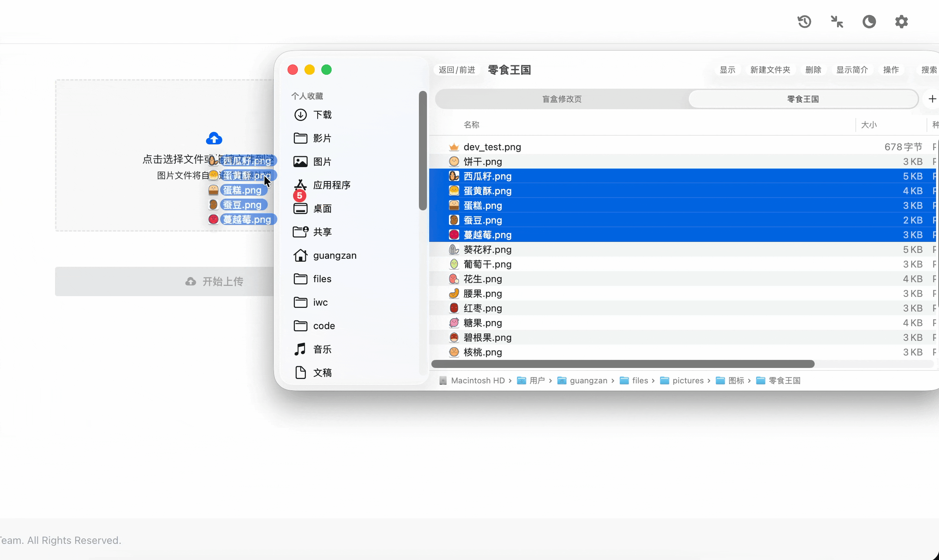Select 音乐 in sidebar
Screen dimensions: 939x560
(x=322, y=349)
